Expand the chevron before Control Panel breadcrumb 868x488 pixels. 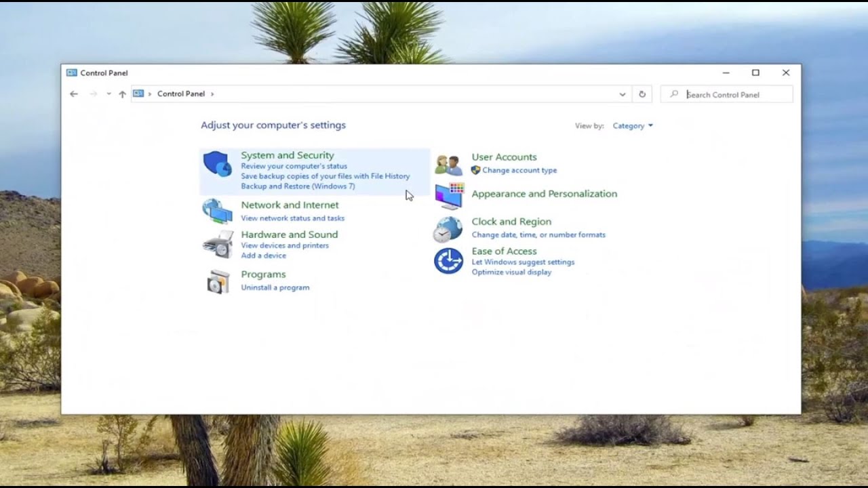click(150, 94)
